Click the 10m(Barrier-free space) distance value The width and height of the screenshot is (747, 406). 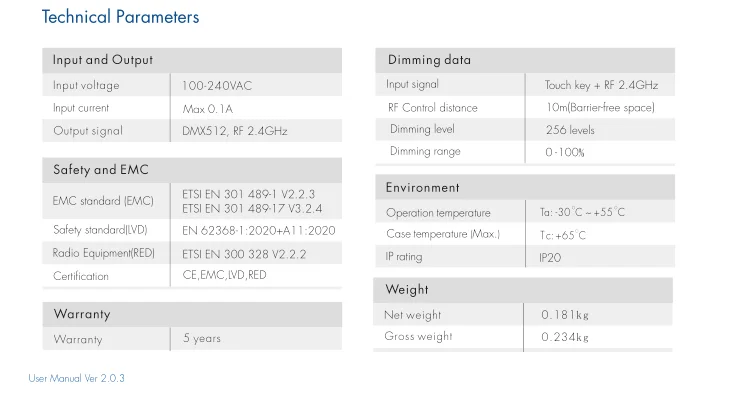click(600, 108)
